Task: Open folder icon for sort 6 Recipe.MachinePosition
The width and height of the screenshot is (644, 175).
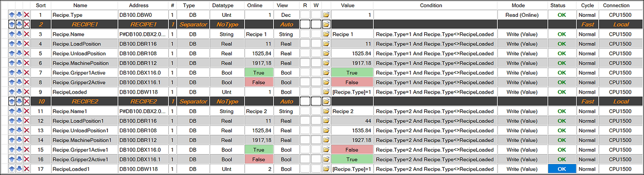Action: coord(326,63)
